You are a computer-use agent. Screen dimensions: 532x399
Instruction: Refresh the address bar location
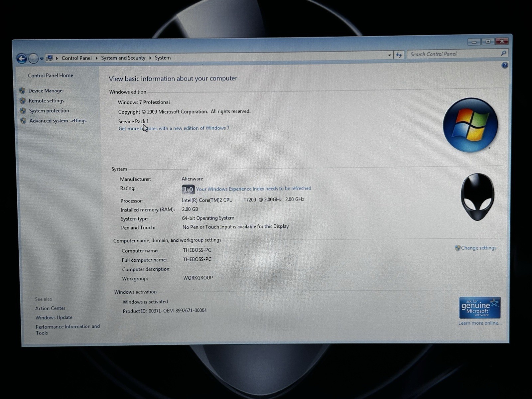(x=399, y=55)
